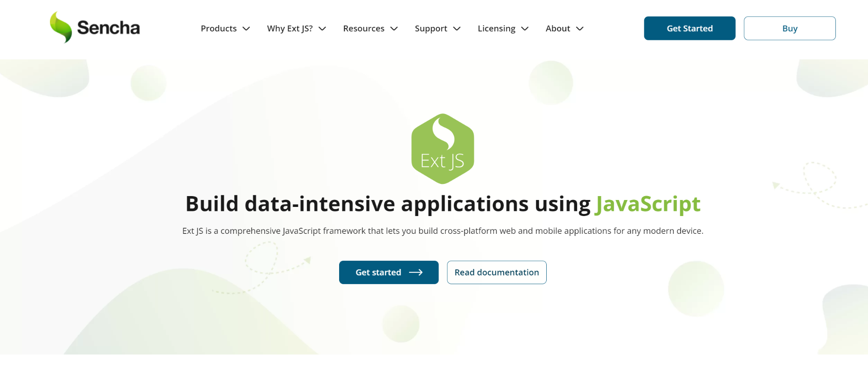Open the Support menu

[x=431, y=29]
